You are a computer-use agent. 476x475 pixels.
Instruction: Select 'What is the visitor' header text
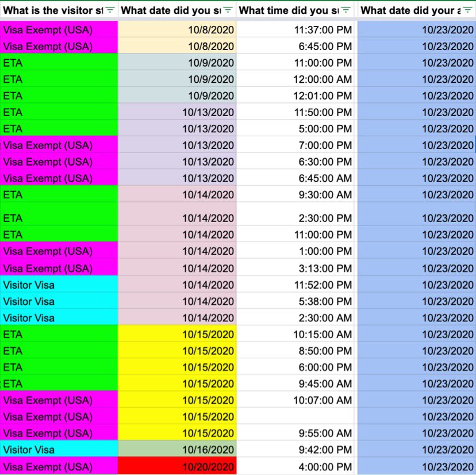(53, 10)
